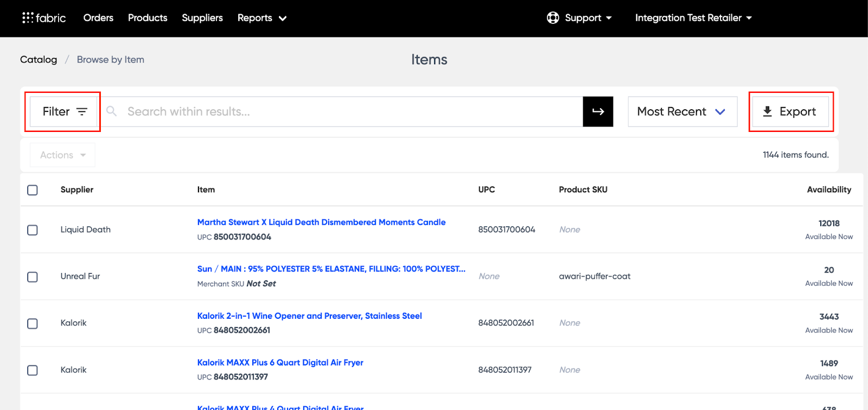Click UPC cell 850031700604
The height and width of the screenshot is (410, 868).
pyautogui.click(x=507, y=230)
